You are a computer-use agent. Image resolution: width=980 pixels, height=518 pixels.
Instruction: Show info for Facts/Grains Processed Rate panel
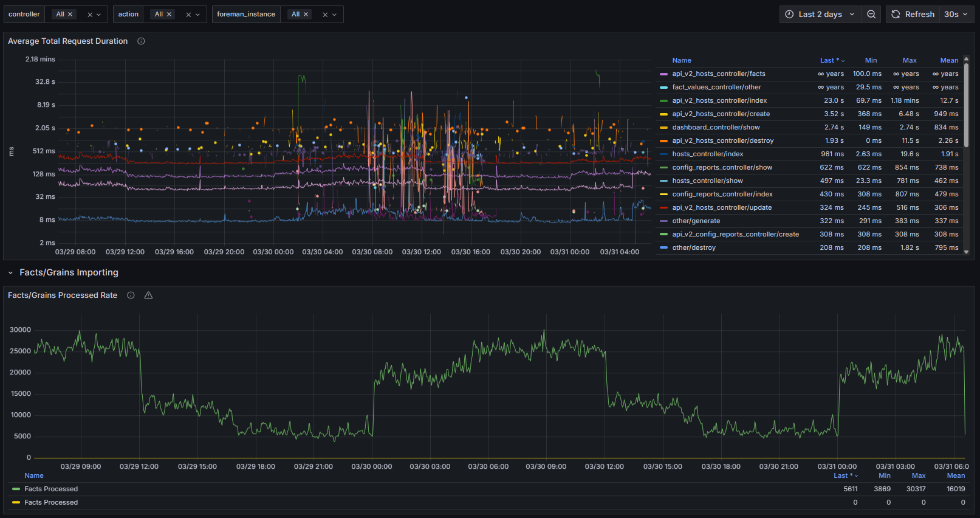click(131, 295)
